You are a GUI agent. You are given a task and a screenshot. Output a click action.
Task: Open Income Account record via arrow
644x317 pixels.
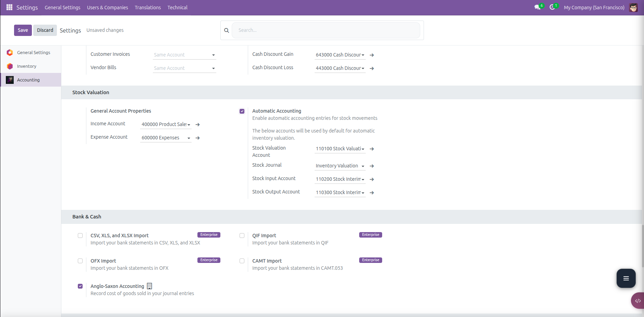coord(198,125)
